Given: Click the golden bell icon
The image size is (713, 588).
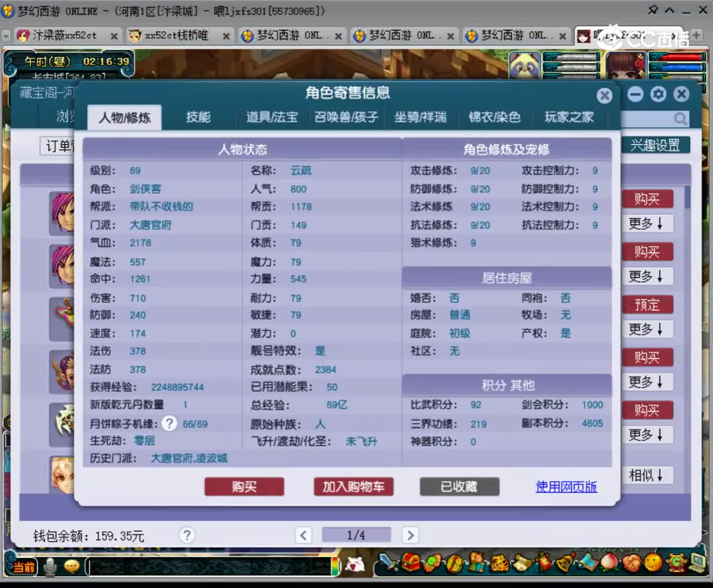Looking at the screenshot, I should 566,562.
